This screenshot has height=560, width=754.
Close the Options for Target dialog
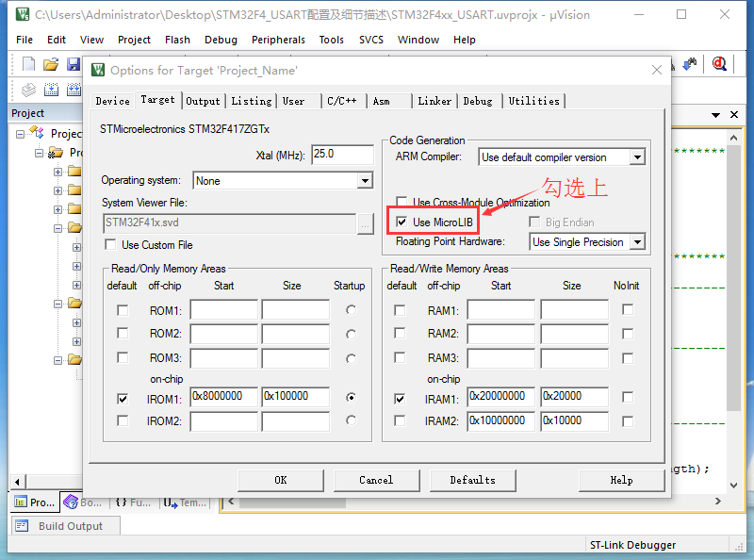pos(657,71)
